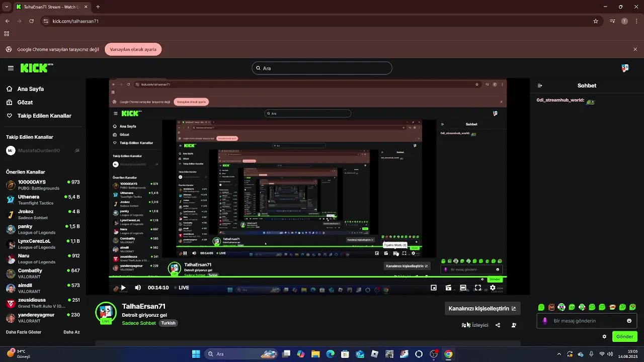Click the address bar kick.com/talhaersan71
The image size is (644, 362).
tap(75, 21)
